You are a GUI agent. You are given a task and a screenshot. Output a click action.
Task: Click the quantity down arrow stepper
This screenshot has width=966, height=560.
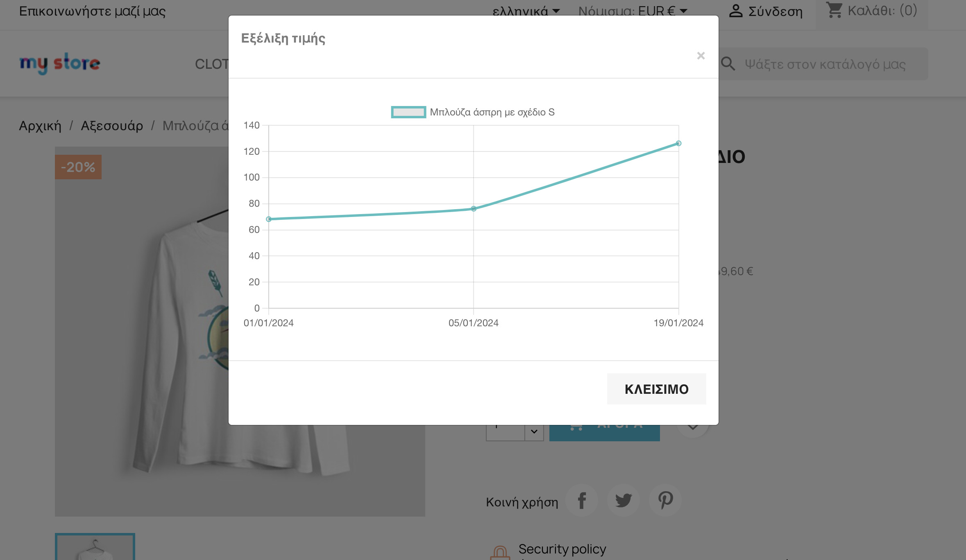[x=534, y=432]
